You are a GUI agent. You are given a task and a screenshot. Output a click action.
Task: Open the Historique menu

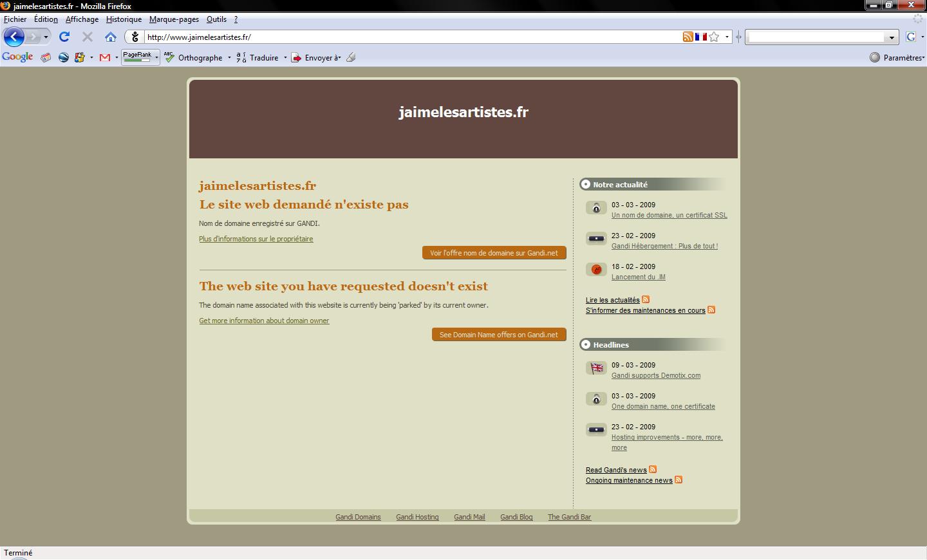point(124,19)
